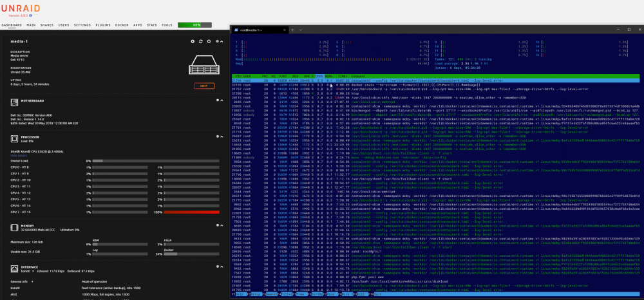Click the Motherboard section gear icon
This screenshot has height=300, width=644.
tap(218, 100)
